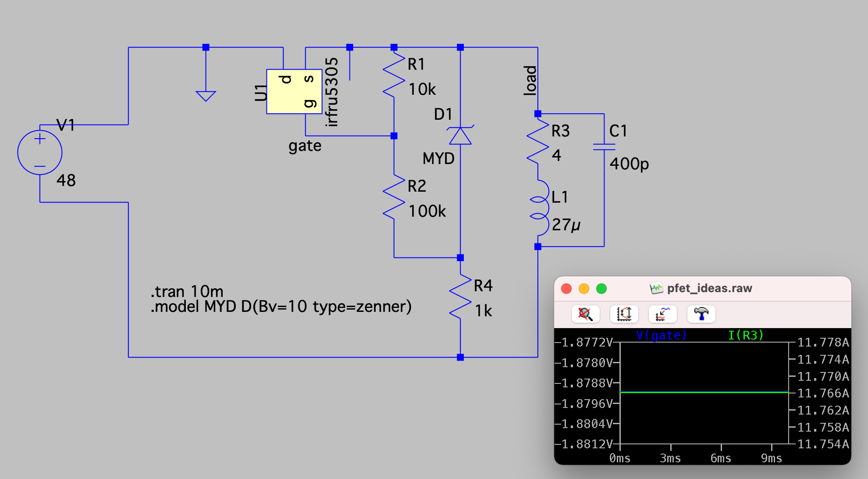Select zener diode D1 symbol
The width and height of the screenshot is (868, 479).
(x=460, y=136)
